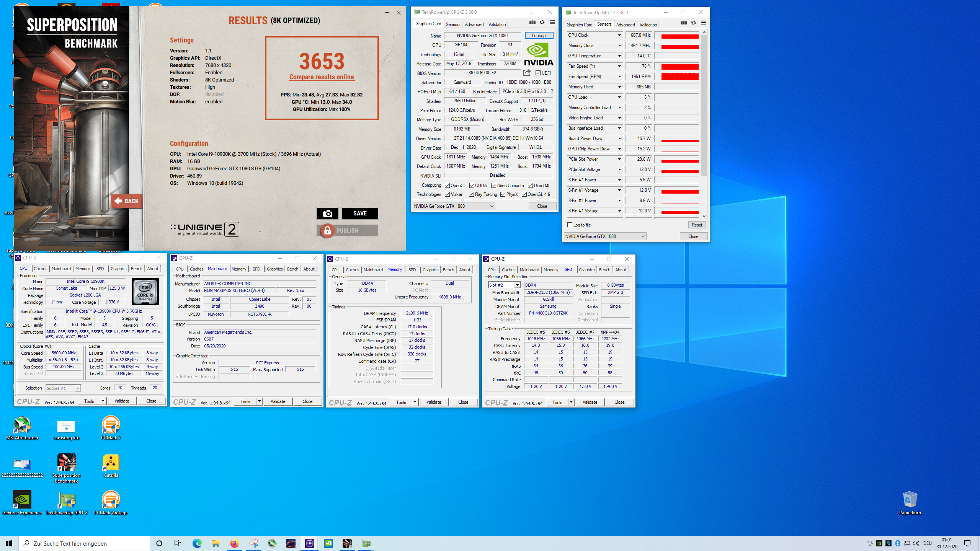Open Task View from the taskbar
This screenshot has height=551, width=980.
click(x=178, y=543)
